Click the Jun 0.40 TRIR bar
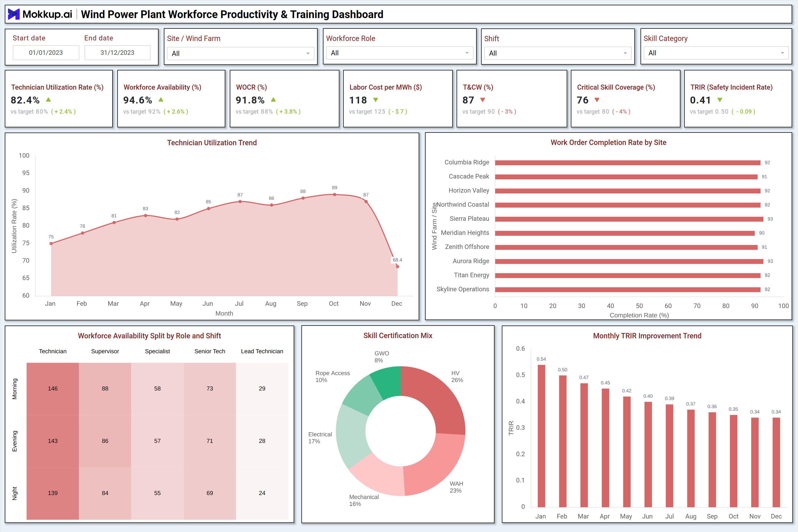The width and height of the screenshot is (798, 532). click(648, 454)
